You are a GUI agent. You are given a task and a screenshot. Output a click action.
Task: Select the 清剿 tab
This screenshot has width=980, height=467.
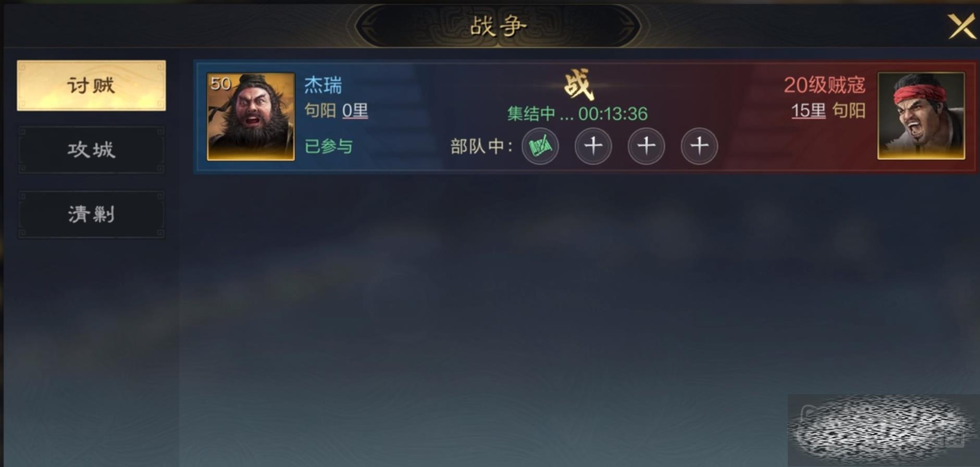point(91,214)
